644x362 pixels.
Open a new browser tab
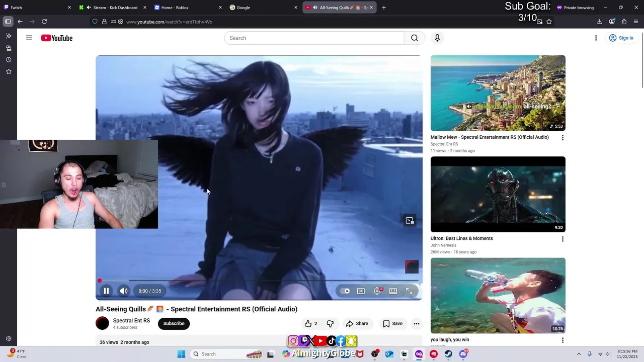[x=384, y=8]
